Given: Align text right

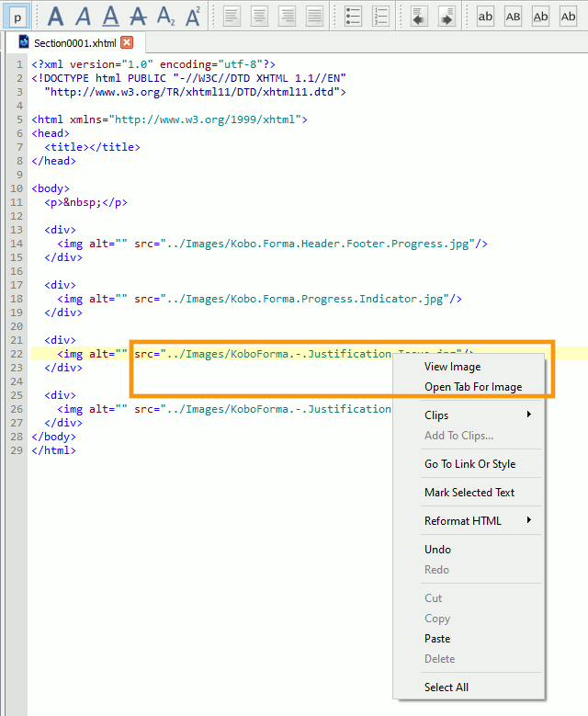Looking at the screenshot, I should (288, 17).
